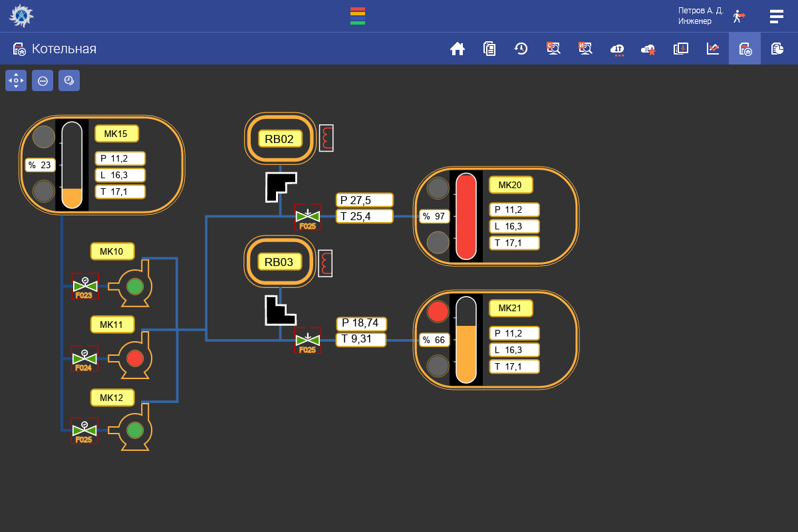
Task: Open the cloud sync arrows icon
Action: tap(617, 49)
